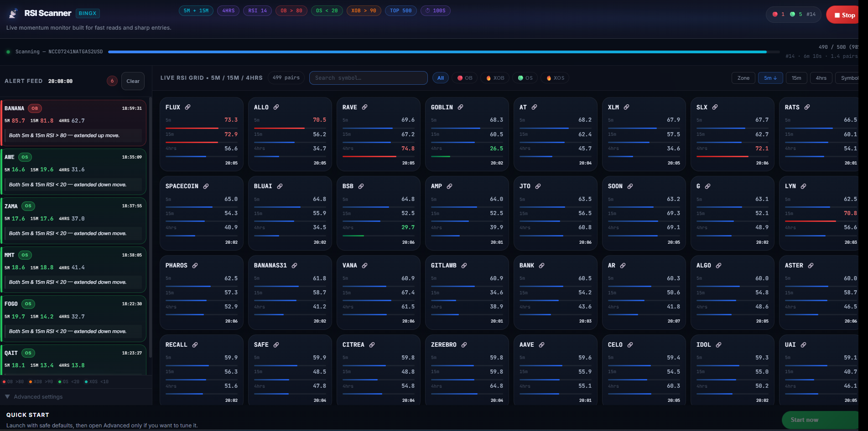Expand Advanced settings section
Screen dimensions: 868x431
pos(34,397)
